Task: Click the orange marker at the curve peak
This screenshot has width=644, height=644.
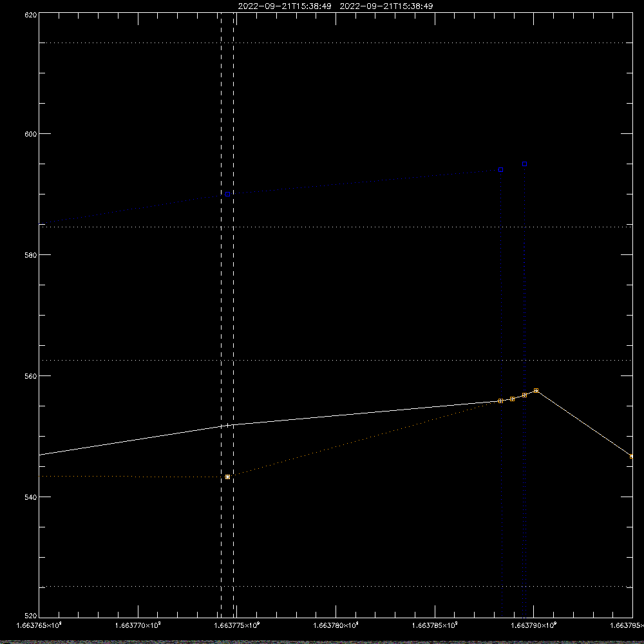Action: [x=536, y=391]
